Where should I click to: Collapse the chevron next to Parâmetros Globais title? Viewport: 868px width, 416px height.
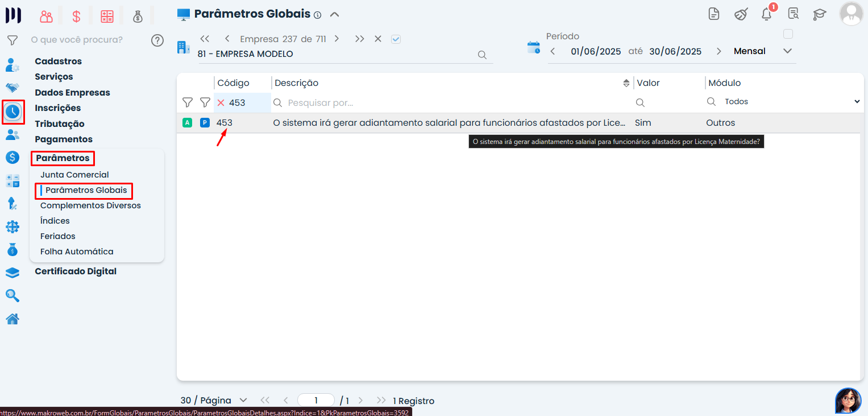(x=334, y=14)
